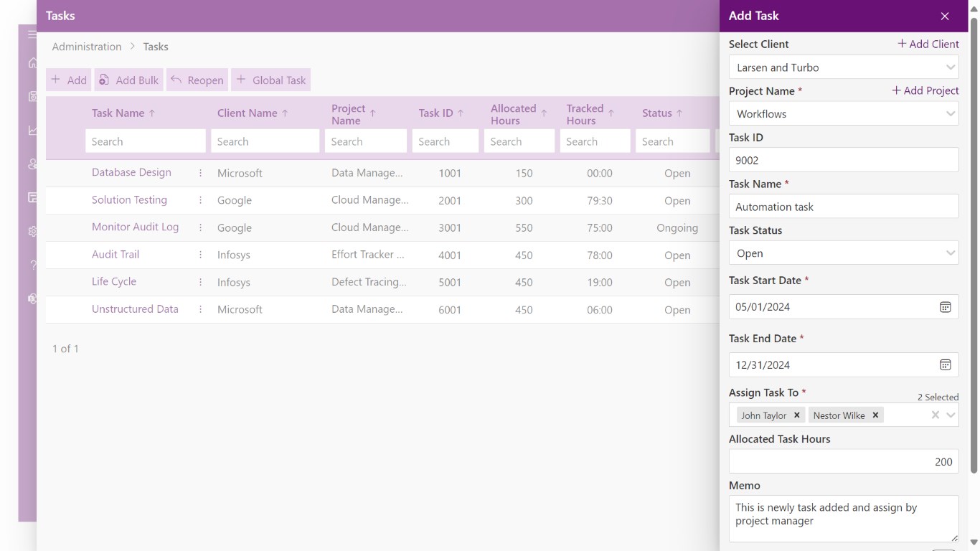Click inside the Memo text area
This screenshot has width=980, height=551.
[x=844, y=519]
